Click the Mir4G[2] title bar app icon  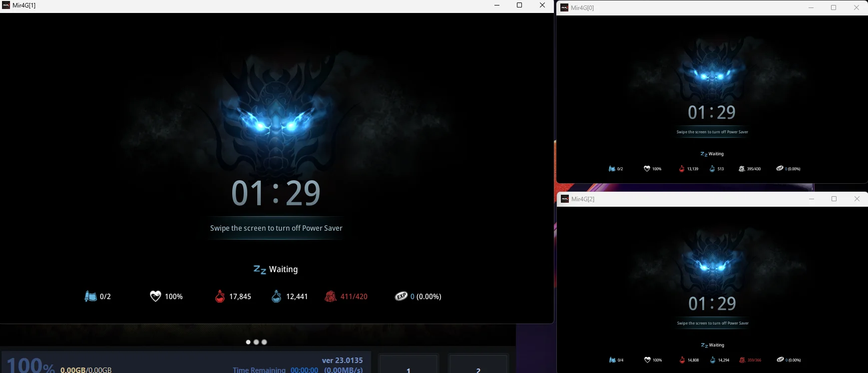point(565,199)
